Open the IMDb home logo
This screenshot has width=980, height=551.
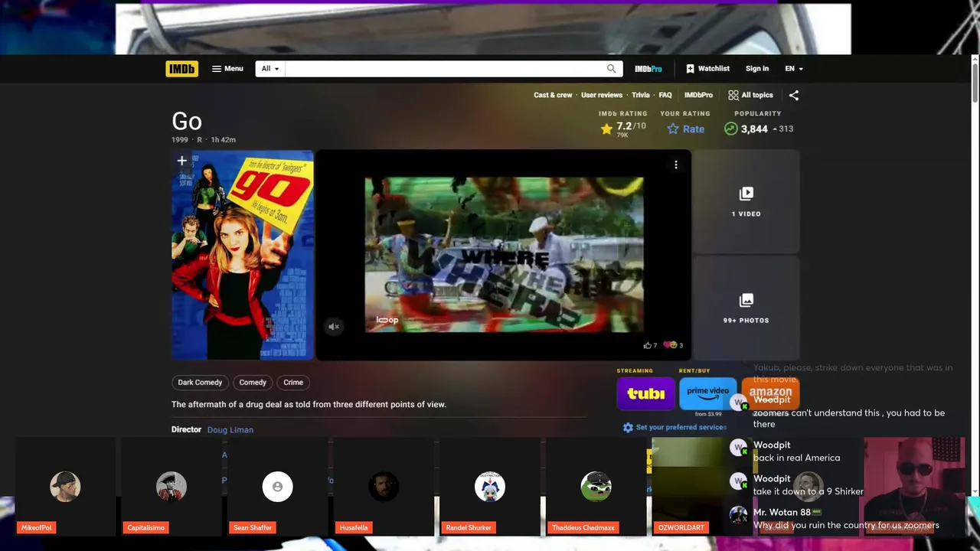point(181,69)
